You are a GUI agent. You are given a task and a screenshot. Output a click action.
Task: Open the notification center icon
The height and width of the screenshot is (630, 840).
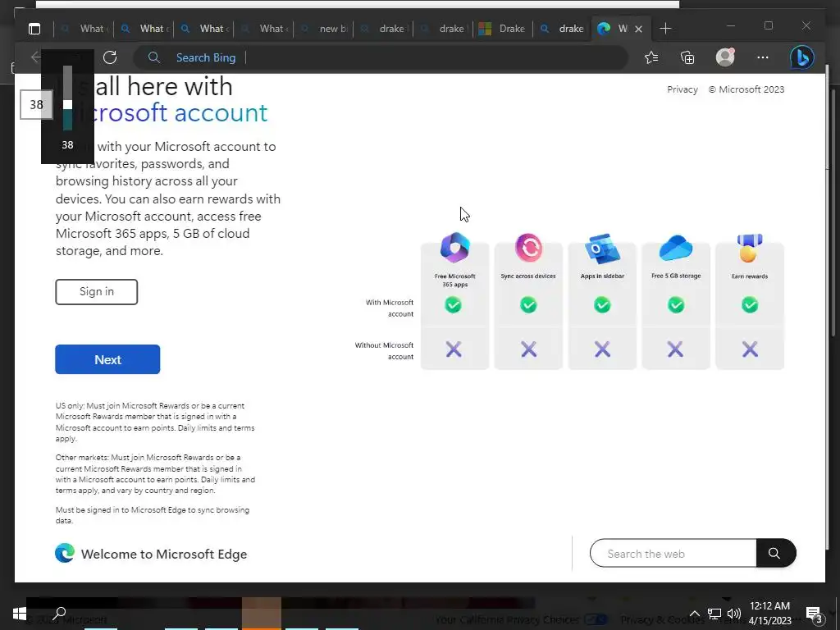point(814,614)
